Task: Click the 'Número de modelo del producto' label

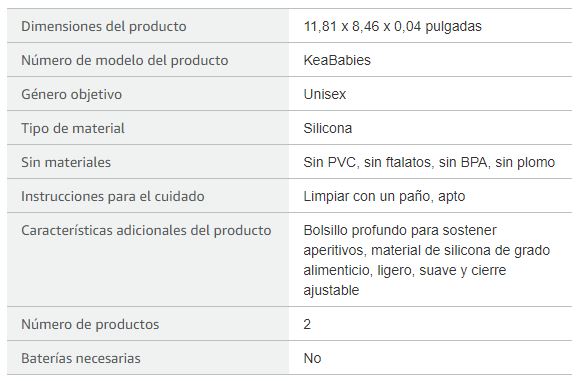Action: [x=125, y=60]
